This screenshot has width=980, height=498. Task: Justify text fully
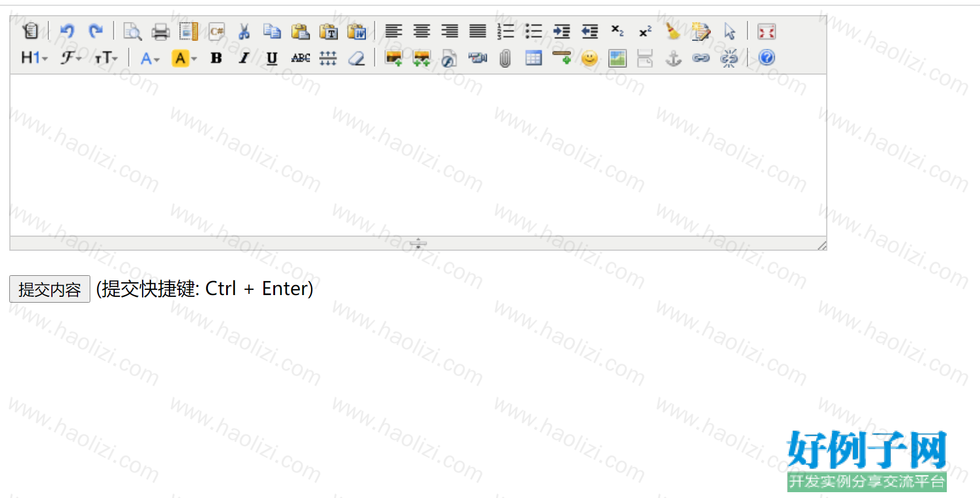pyautogui.click(x=478, y=31)
